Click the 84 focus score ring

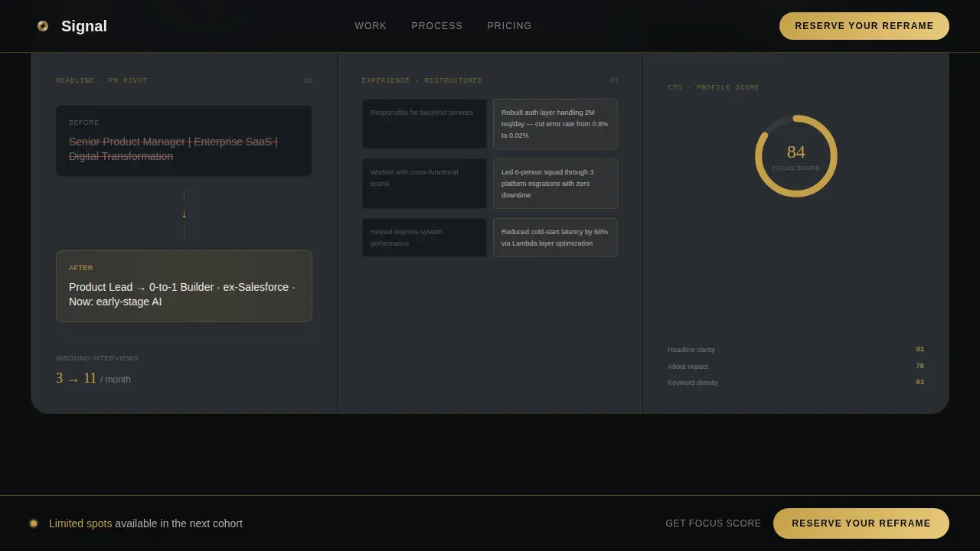(x=796, y=156)
